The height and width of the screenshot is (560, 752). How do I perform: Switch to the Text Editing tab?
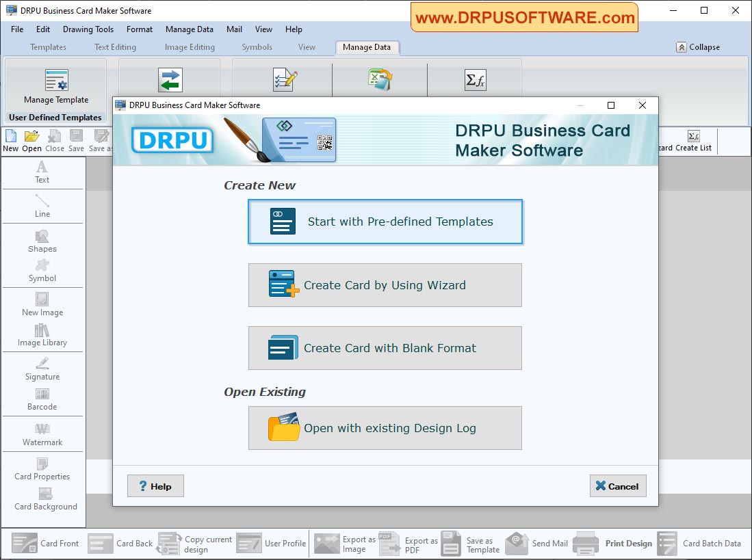[114, 47]
